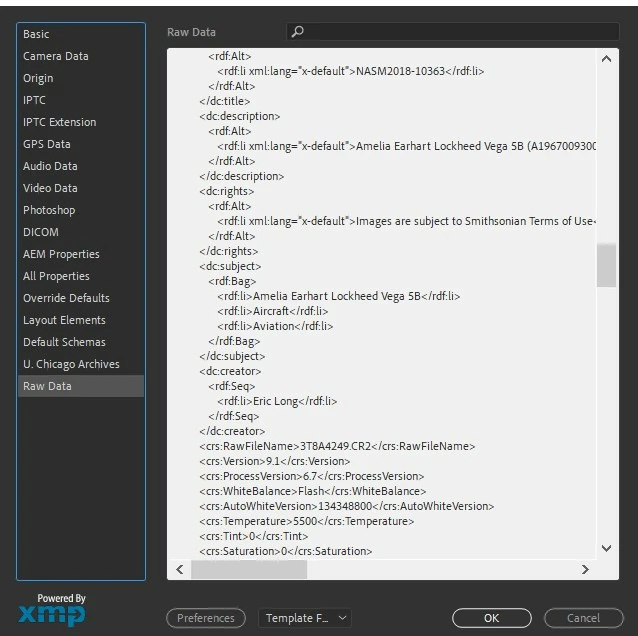Click the Eric Long creator line
This screenshot has height=636, width=638.
pos(277,401)
